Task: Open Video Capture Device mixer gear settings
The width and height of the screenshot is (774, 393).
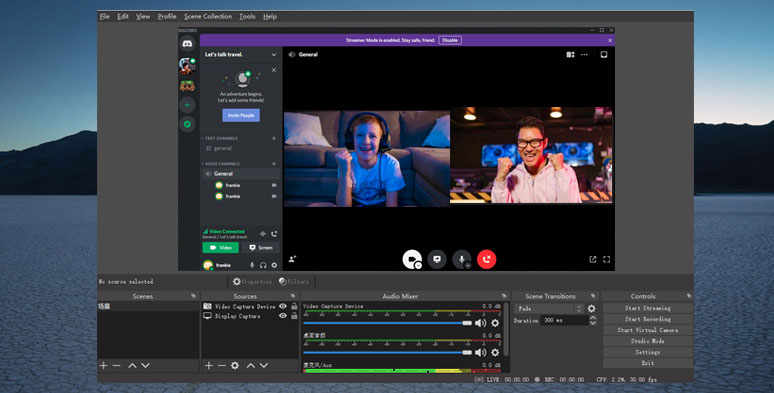Action: coord(495,323)
